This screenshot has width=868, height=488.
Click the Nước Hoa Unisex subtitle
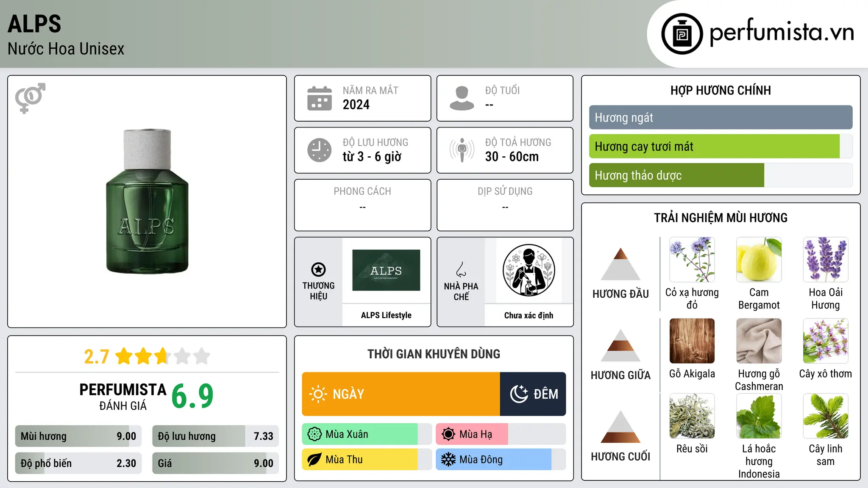point(66,49)
